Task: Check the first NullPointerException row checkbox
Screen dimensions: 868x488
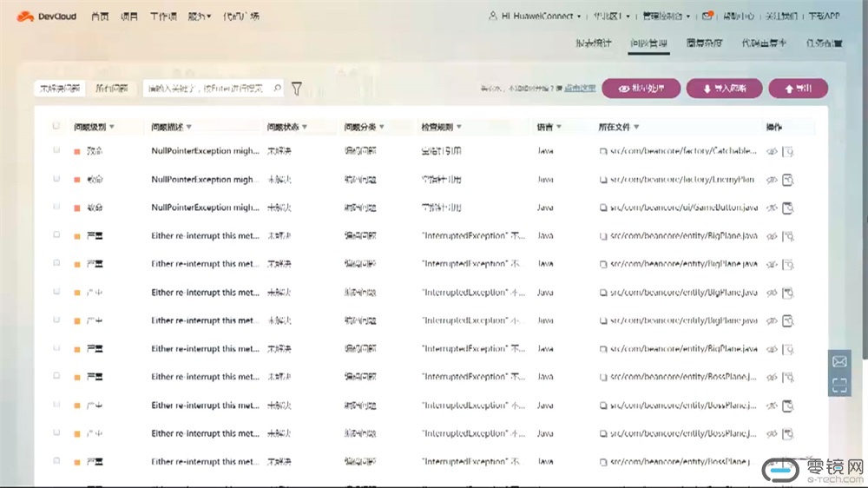Action: 56,151
